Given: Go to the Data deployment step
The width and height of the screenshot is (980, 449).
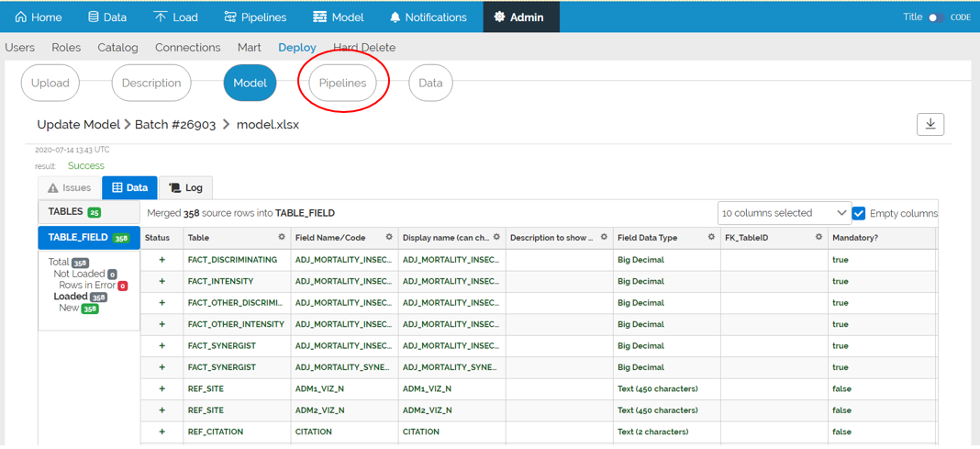Looking at the screenshot, I should pos(430,83).
